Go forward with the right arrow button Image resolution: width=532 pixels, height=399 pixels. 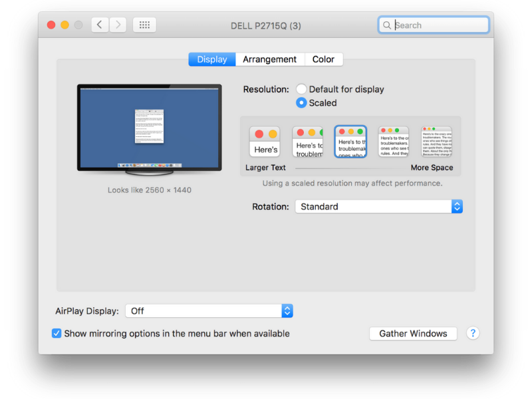click(x=118, y=25)
